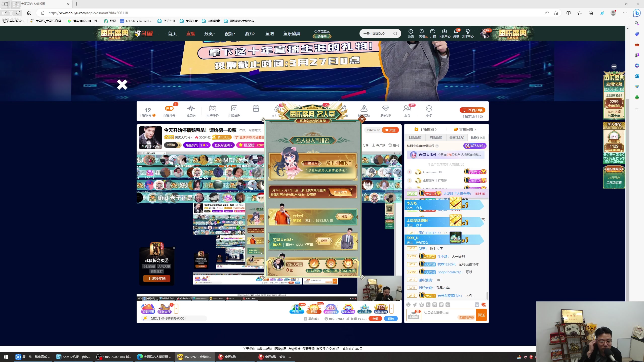Open 任务(+99票) task scroll icon

(348, 265)
